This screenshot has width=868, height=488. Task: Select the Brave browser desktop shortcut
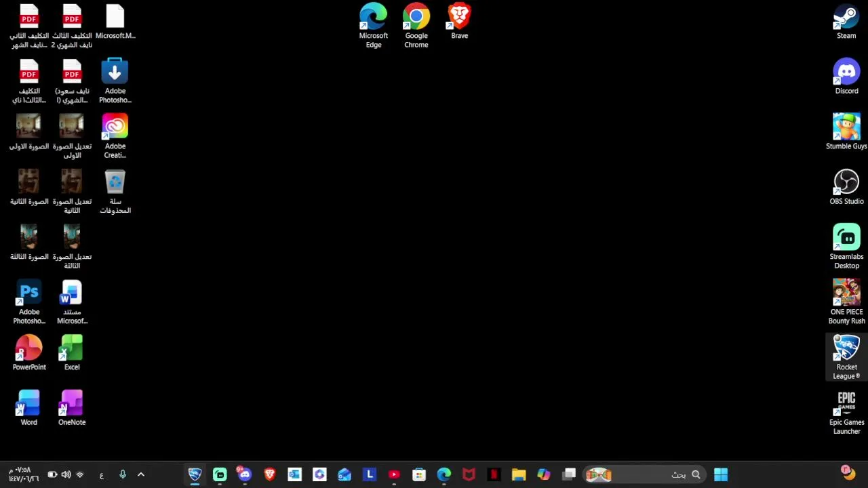[460, 22]
